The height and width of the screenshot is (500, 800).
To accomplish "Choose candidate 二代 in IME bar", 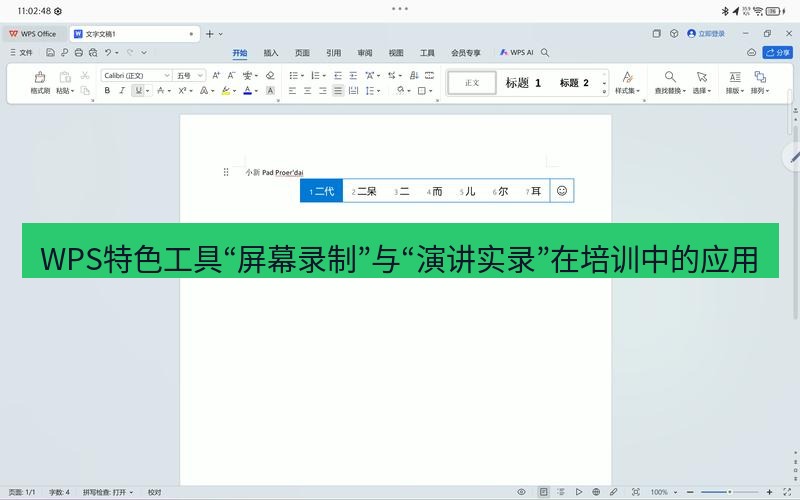I will coord(321,191).
